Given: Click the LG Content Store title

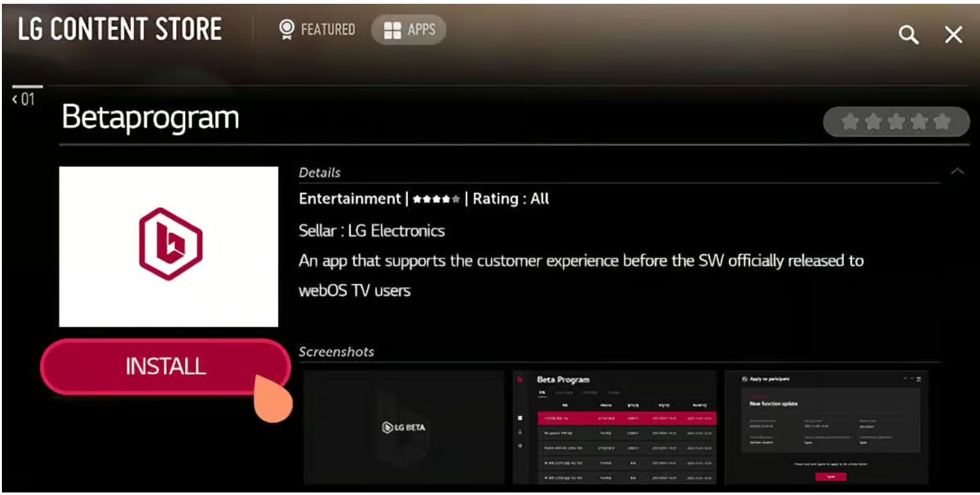Looking at the screenshot, I should tap(120, 29).
